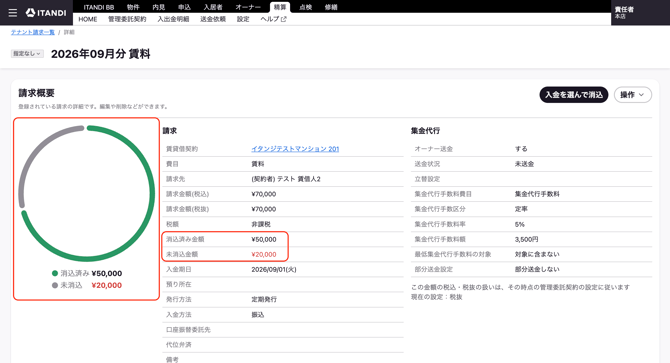The width and height of the screenshot is (670, 363).
Task: Click the red ¥20,000 in chart legend
Action: (x=107, y=285)
